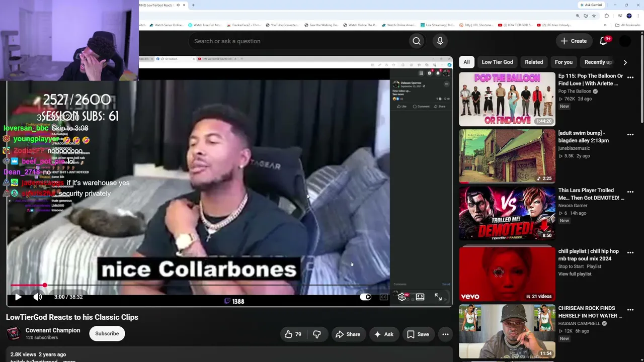Toggle closed captions in the player
Image resolution: width=644 pixels, height=362 pixels.
[384, 297]
